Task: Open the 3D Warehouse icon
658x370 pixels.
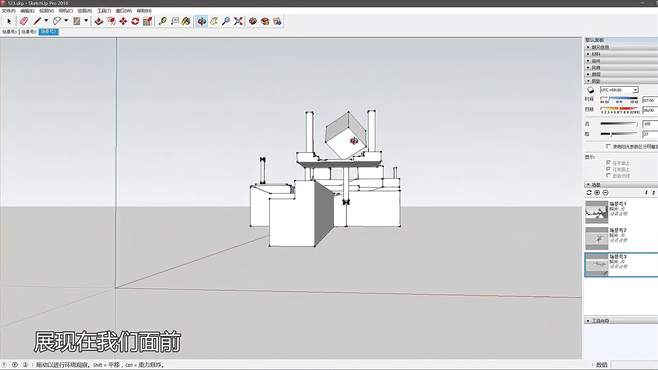Action: tap(253, 21)
